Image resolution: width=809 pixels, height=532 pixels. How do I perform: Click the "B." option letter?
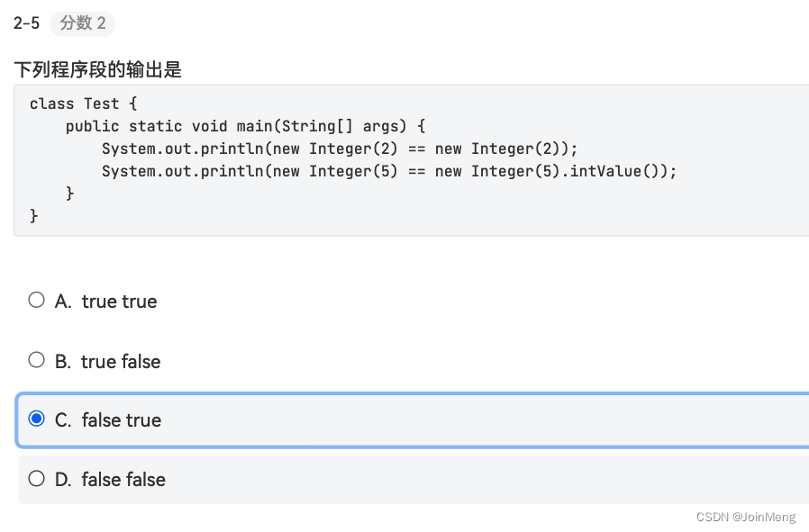63,361
